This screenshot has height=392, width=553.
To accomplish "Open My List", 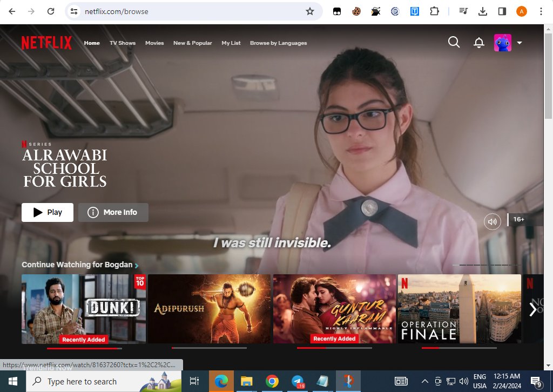I will [x=231, y=43].
